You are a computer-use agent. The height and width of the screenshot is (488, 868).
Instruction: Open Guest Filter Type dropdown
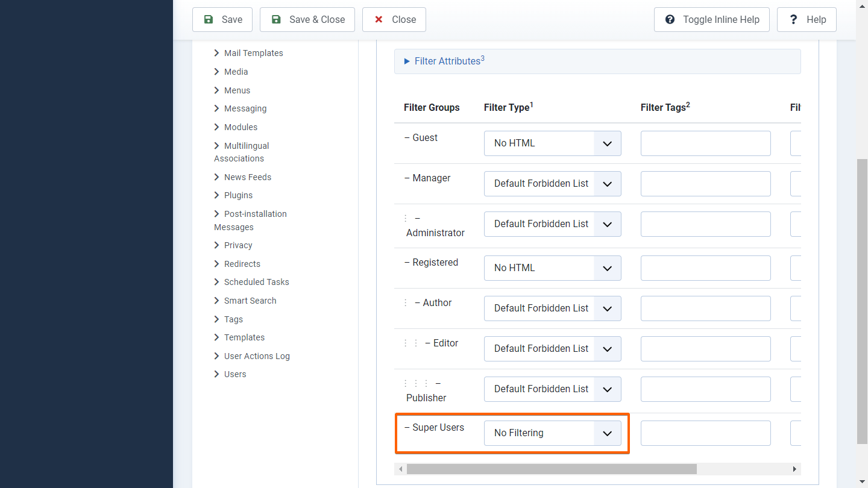pos(552,143)
